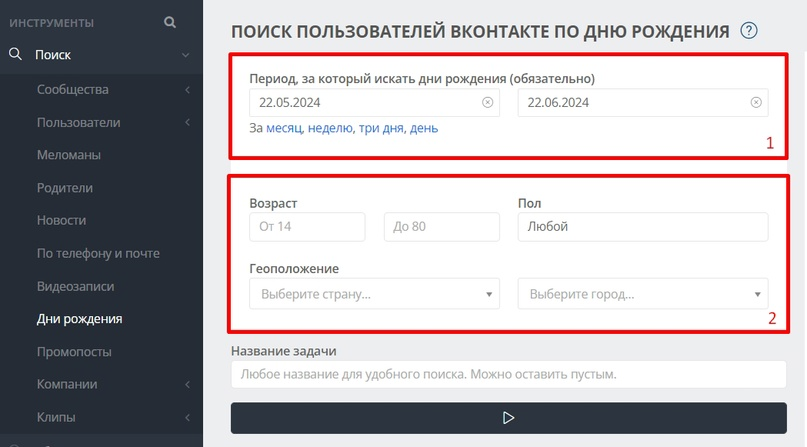The width and height of the screenshot is (807, 447).
Task: Click the magnifier icon beside Поиск
Action: 15,54
